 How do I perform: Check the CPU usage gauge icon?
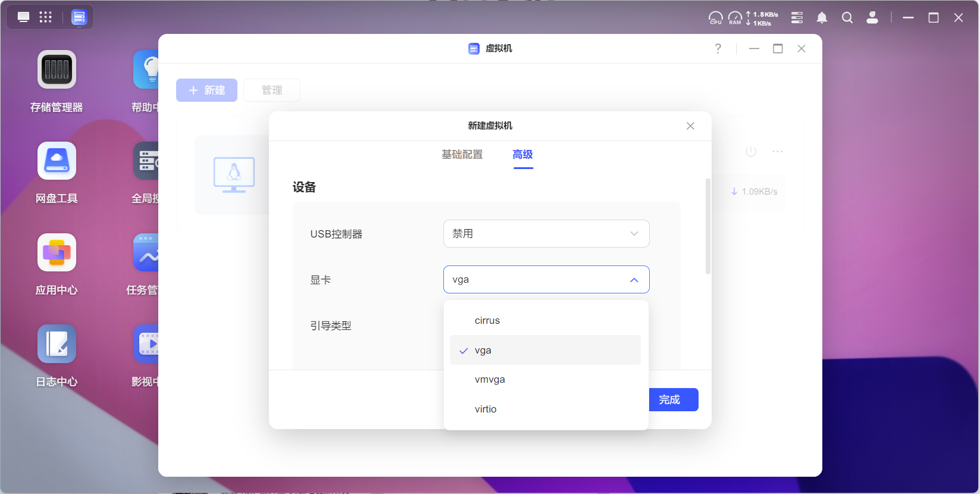pos(716,18)
